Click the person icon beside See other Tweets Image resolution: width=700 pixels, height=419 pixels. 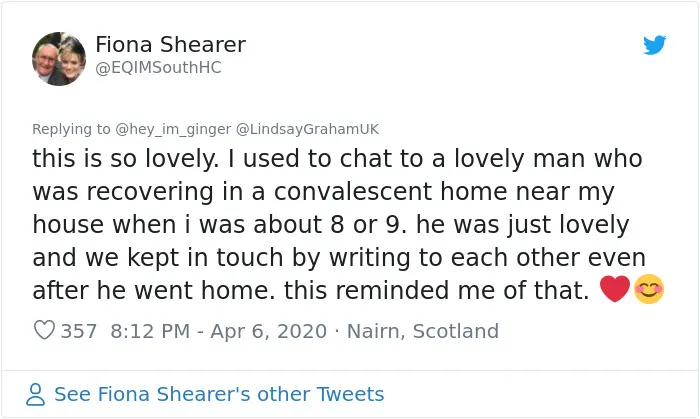click(x=35, y=394)
